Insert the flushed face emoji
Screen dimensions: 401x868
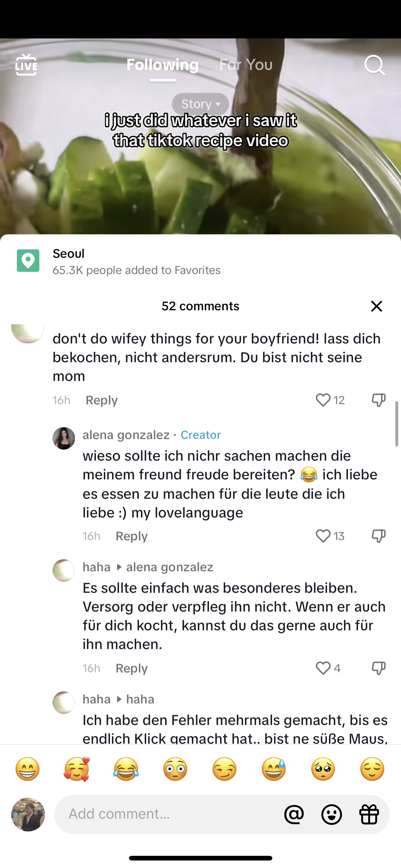point(175,769)
